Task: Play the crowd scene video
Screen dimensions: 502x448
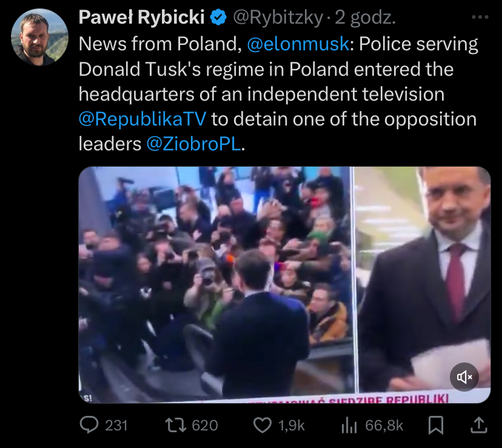Action: [284, 285]
